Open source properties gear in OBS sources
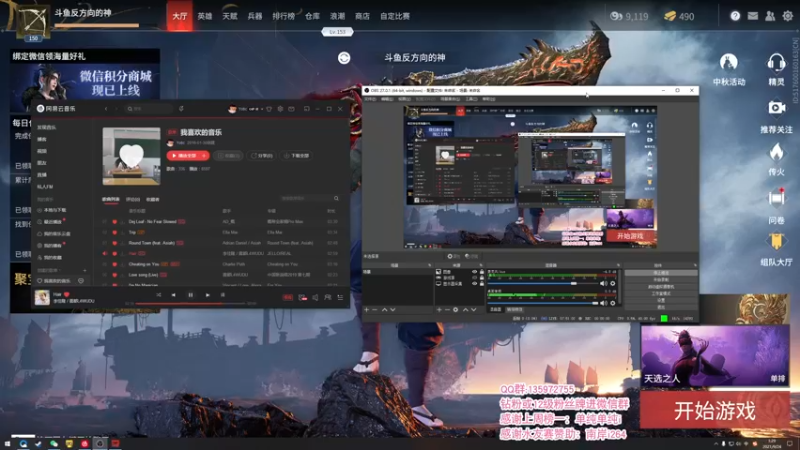Image resolution: width=800 pixels, height=450 pixels. coord(456,310)
